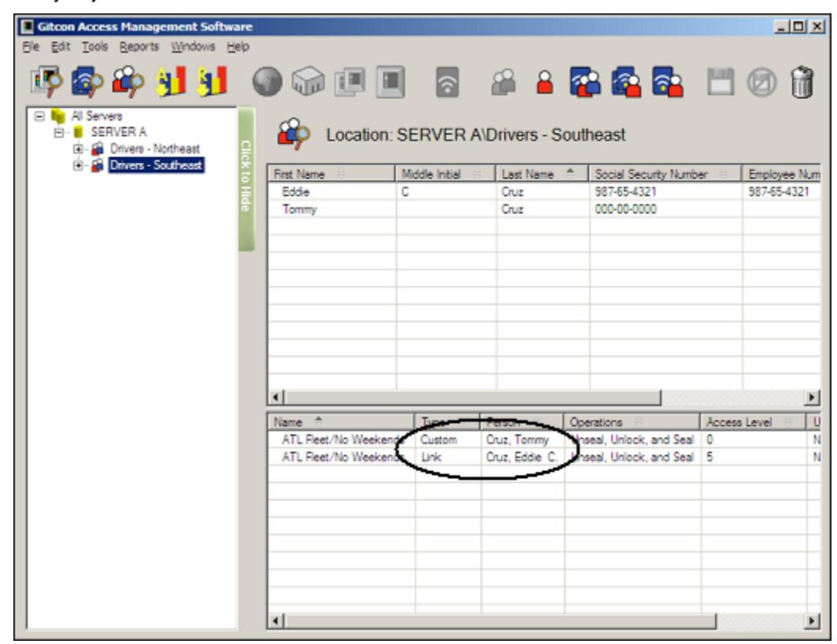The width and height of the screenshot is (837, 644).
Task: Open the File menu
Action: point(31,46)
